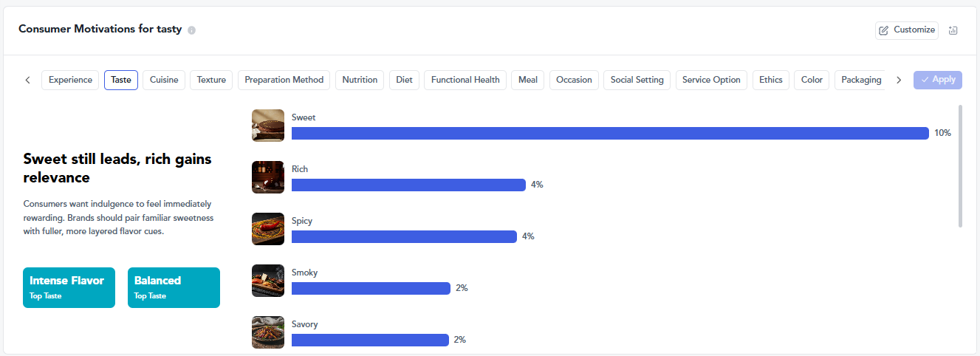Open the Customize button
Viewport: 980px width, 356px height.
(907, 30)
